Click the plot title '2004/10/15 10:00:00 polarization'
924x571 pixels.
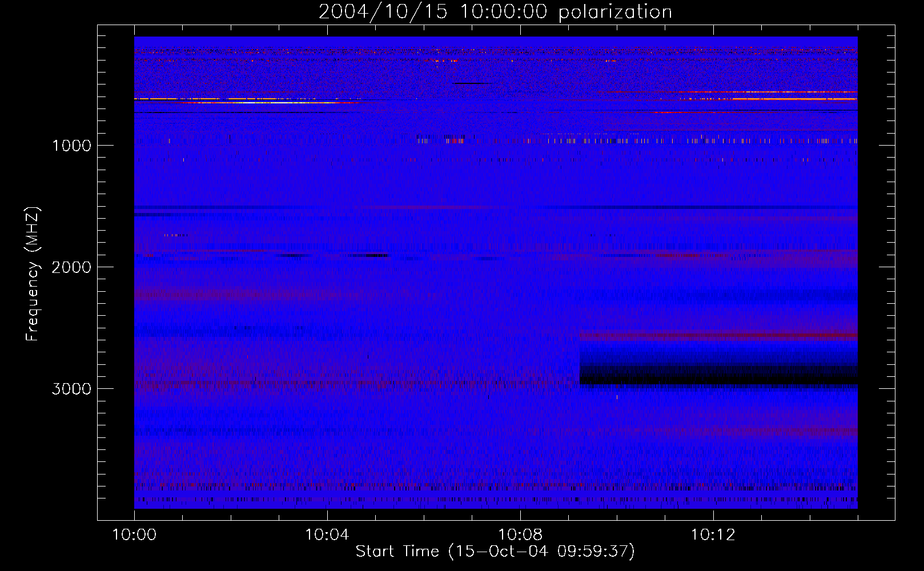(495, 11)
